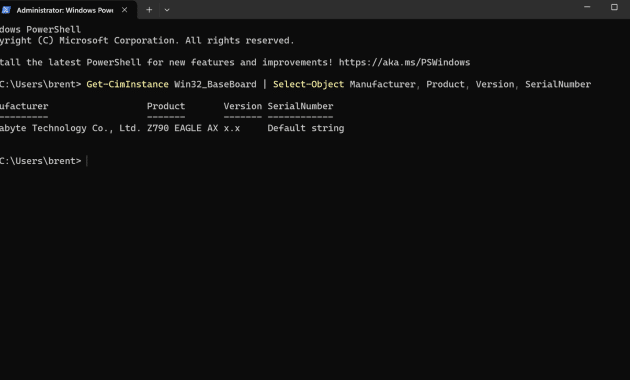Select the Administrator: Windows PowerShell tab
Image resolution: width=630 pixels, height=380 pixels.
68,10
